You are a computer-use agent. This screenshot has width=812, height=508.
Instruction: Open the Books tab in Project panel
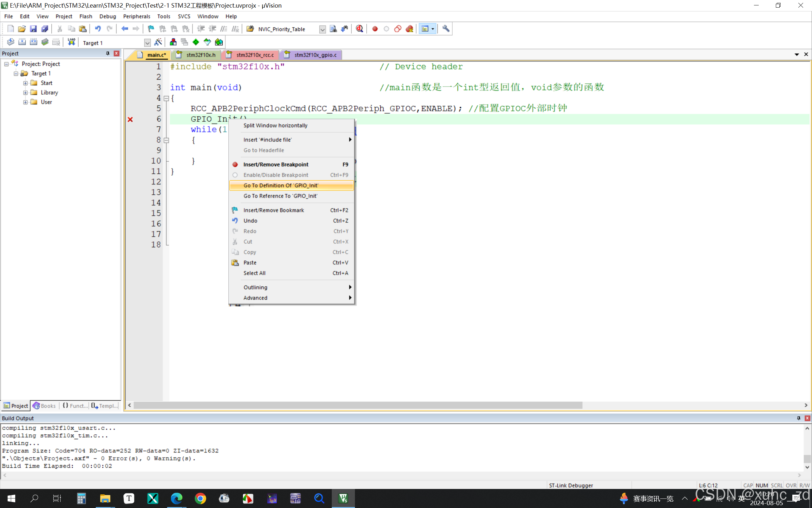45,406
